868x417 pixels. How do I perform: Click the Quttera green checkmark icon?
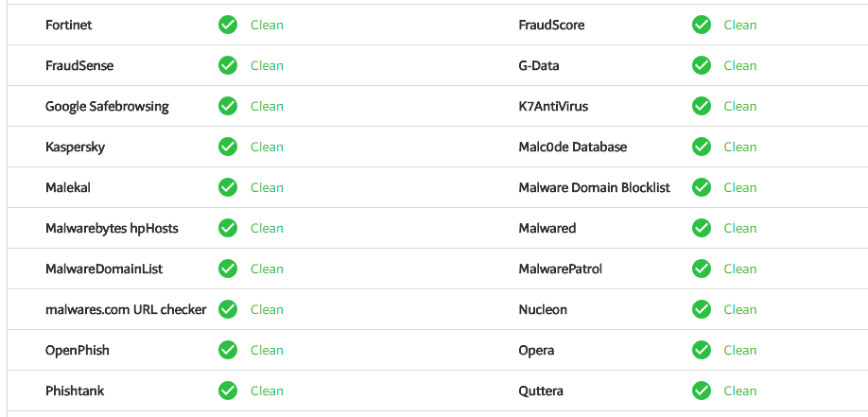point(702,391)
